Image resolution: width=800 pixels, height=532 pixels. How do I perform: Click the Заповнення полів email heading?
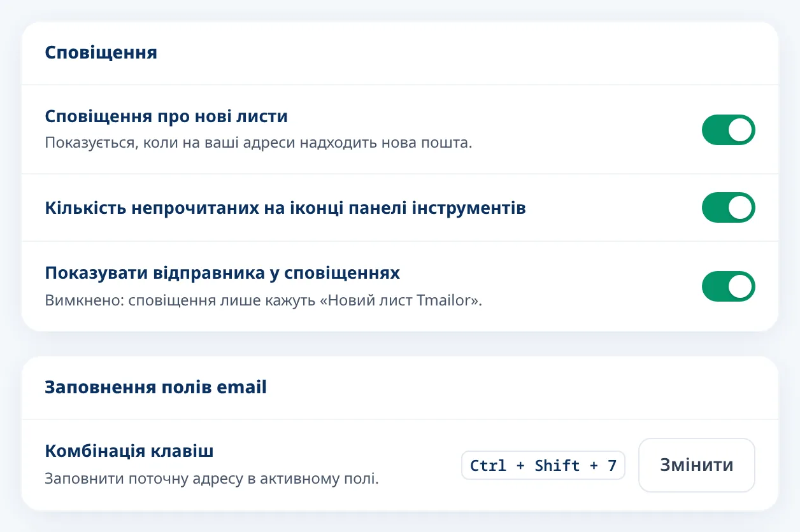[x=156, y=387]
